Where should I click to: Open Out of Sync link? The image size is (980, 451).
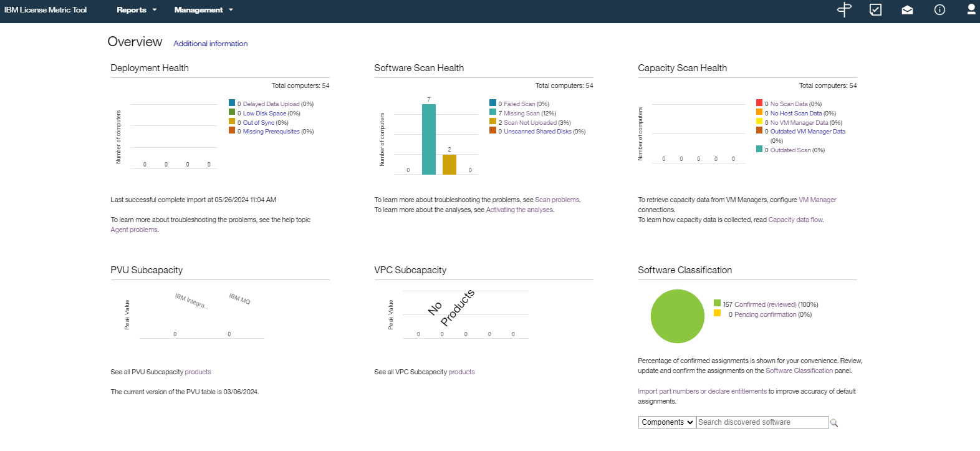259,123
